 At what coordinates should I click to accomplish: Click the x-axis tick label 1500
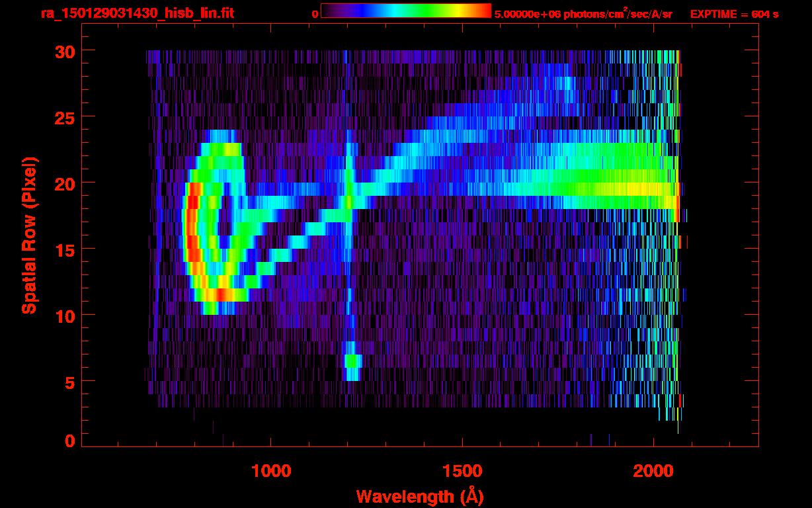point(462,472)
